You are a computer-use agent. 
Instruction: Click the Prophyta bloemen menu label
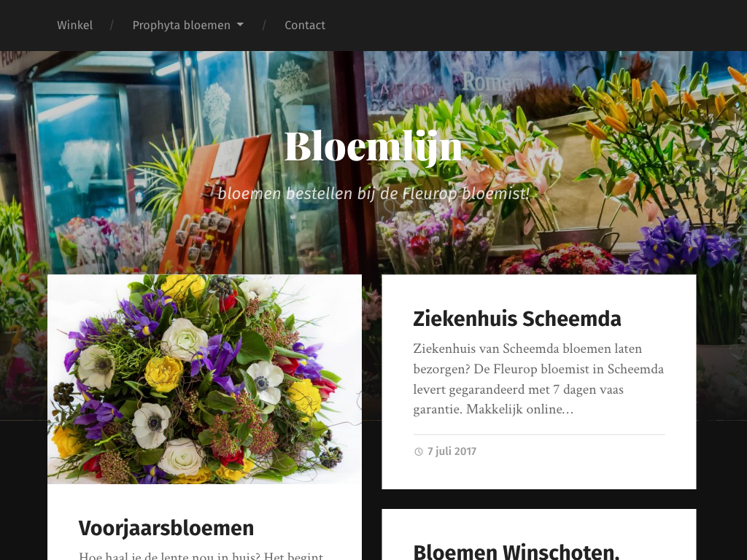pos(181,26)
